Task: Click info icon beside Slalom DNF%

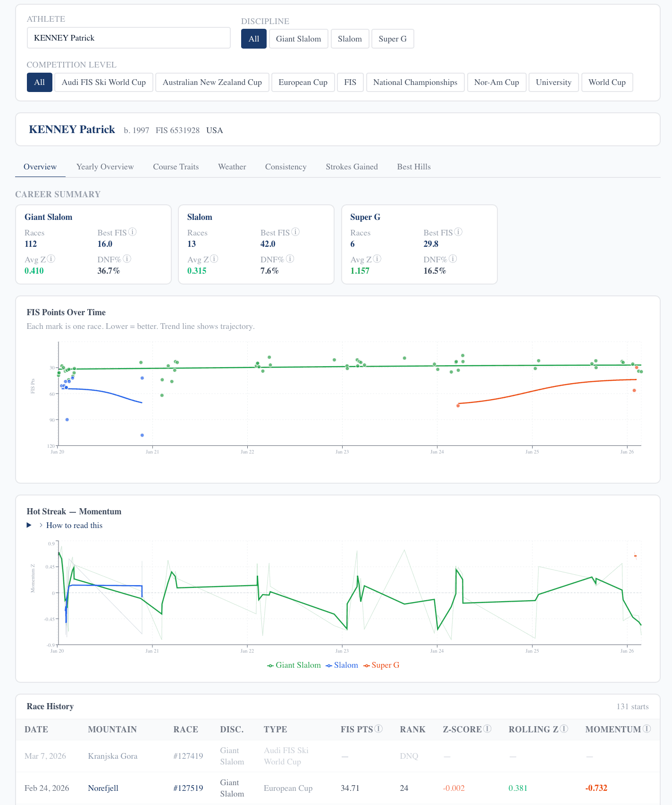Action: click(290, 259)
